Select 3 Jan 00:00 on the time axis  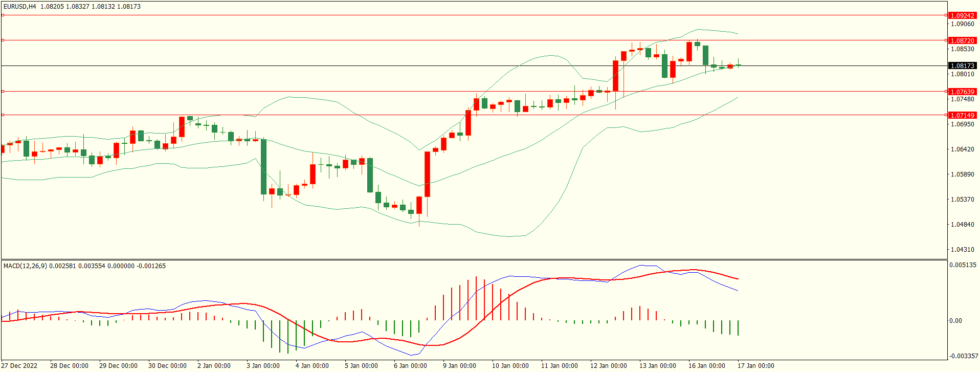pos(263,365)
